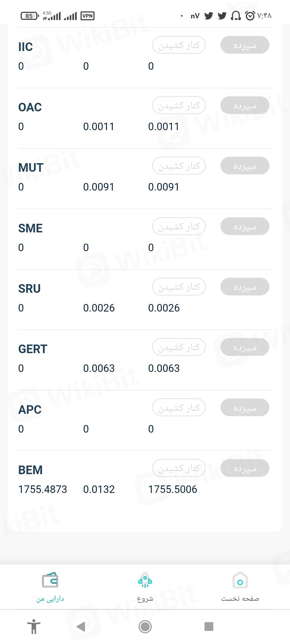Viewport: 290px width, 644px height.
Task: Select the BEM balance 1755.5006 value
Action: 173,489
